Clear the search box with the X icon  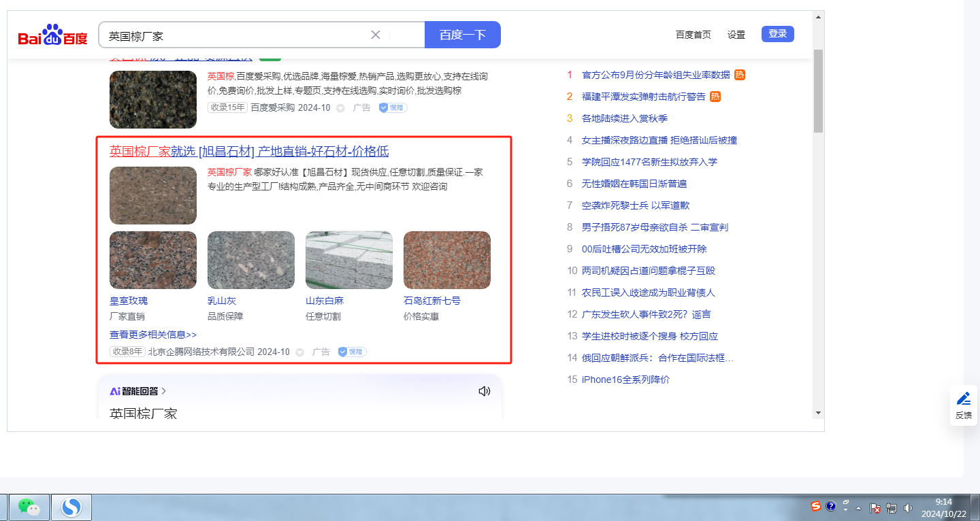375,35
